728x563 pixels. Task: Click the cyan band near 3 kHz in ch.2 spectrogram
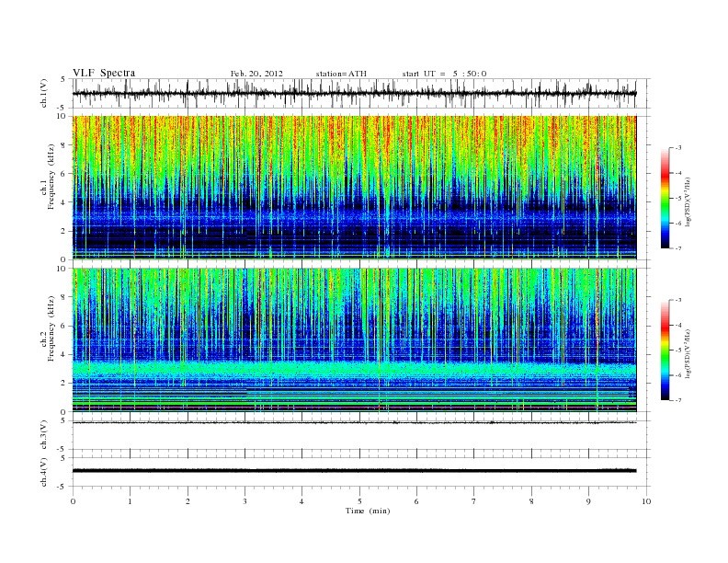click(354, 371)
